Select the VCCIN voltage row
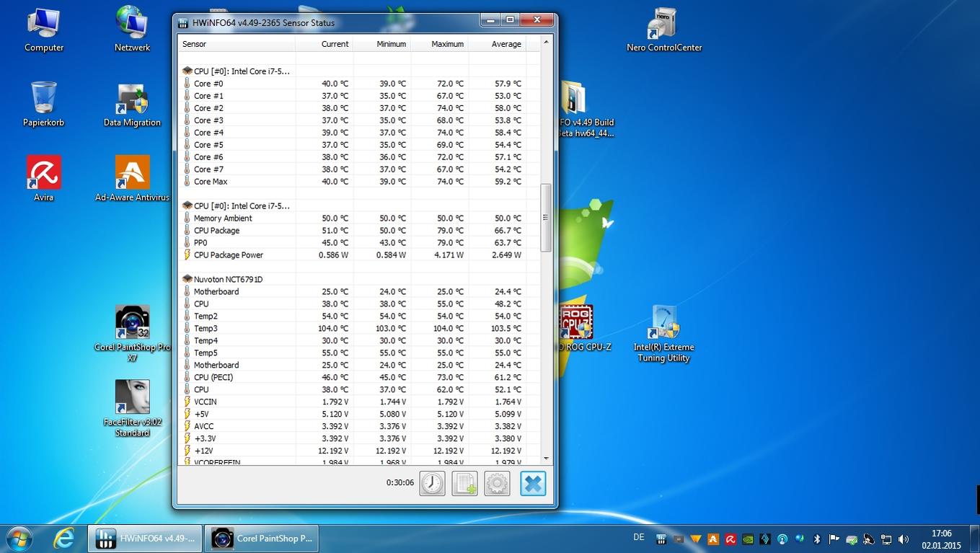Viewport: 980px width, 553px height. tap(353, 402)
